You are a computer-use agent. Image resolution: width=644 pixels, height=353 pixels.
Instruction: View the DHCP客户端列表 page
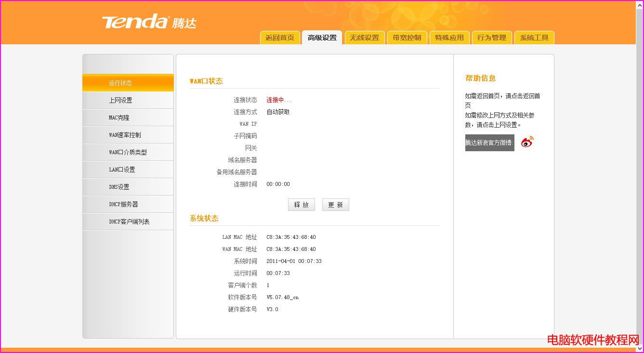[x=129, y=222]
